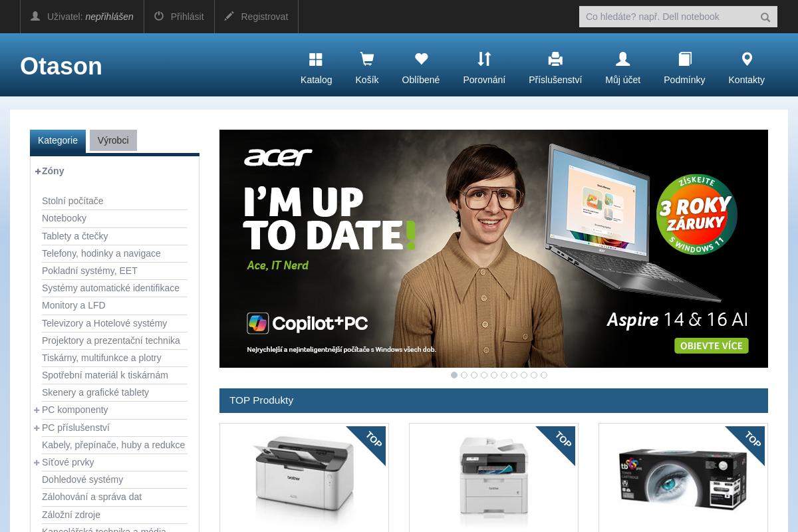Open Monitory a LFD category
The height and width of the screenshot is (532, 798).
(74, 305)
